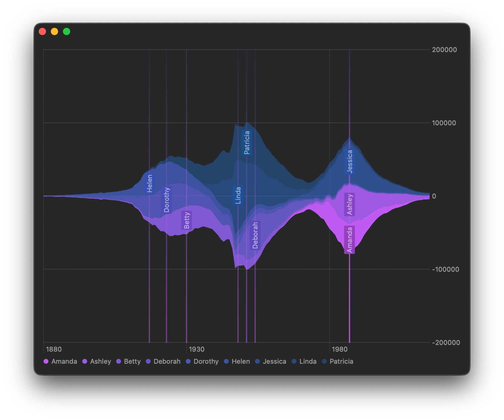504x420 pixels.
Task: Select the Jessica label on the chart
Action: pyautogui.click(x=350, y=162)
